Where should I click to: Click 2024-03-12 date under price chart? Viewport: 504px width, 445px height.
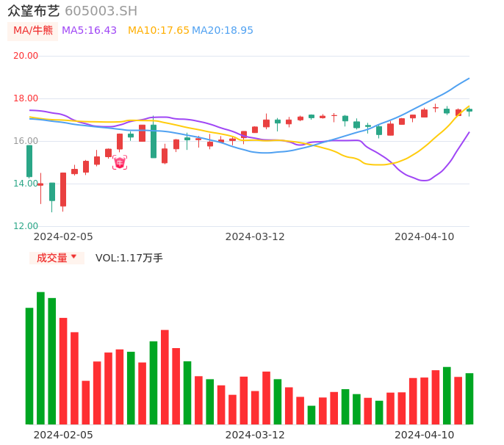[x=255, y=237]
